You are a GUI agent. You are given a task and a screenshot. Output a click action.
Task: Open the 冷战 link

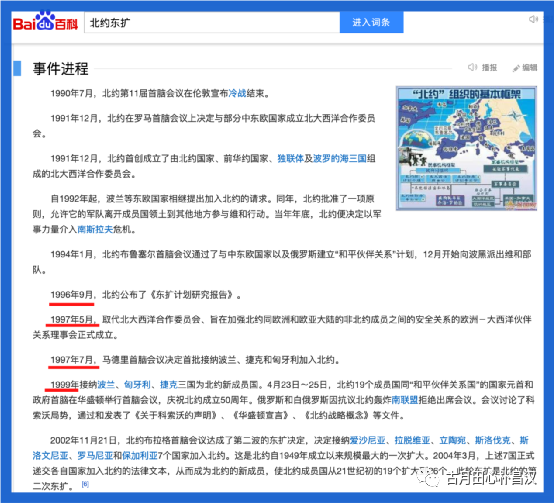(x=237, y=93)
